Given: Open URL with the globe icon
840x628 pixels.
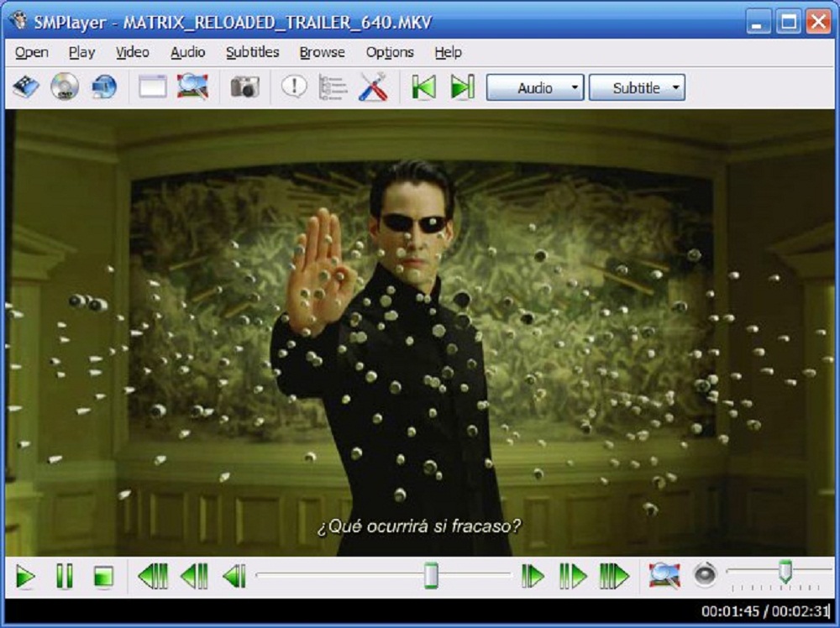Looking at the screenshot, I should tap(104, 86).
